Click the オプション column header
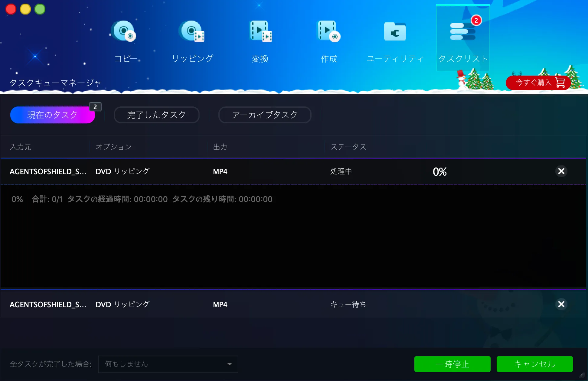Viewport: 588px width, 381px height. pos(114,147)
